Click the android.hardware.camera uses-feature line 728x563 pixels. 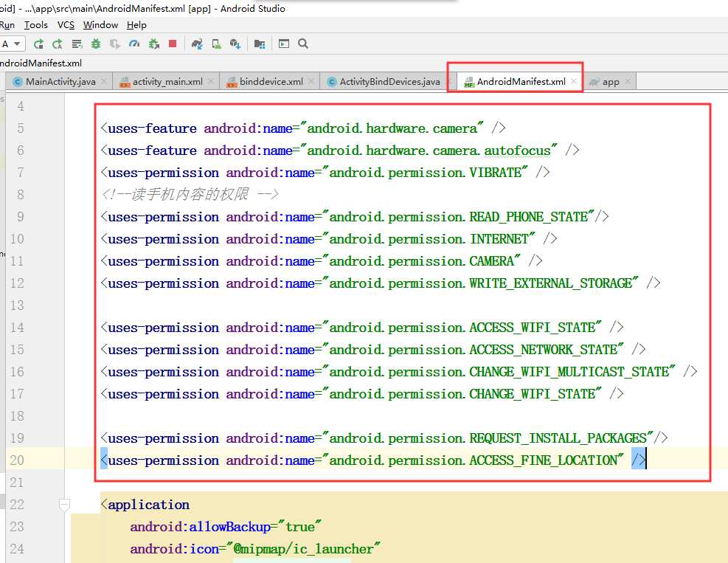click(303, 128)
